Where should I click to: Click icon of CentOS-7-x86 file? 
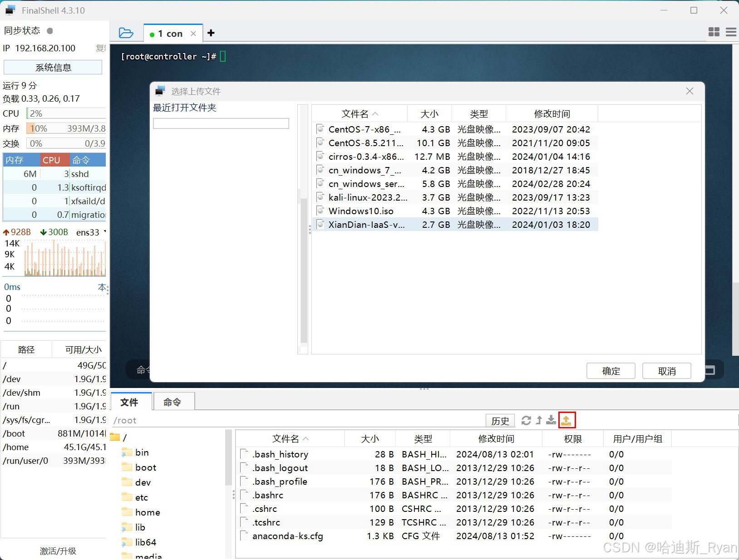320,129
